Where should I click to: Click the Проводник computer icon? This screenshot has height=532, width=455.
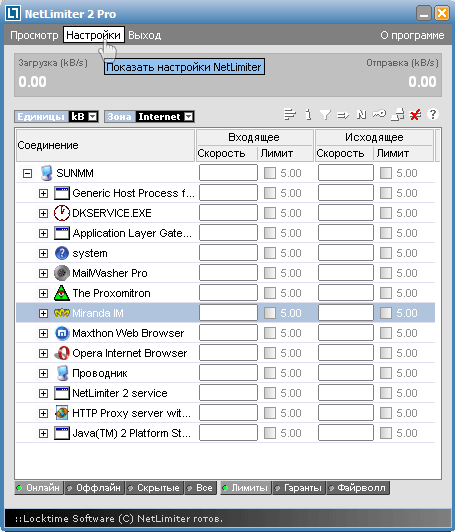[x=62, y=373]
